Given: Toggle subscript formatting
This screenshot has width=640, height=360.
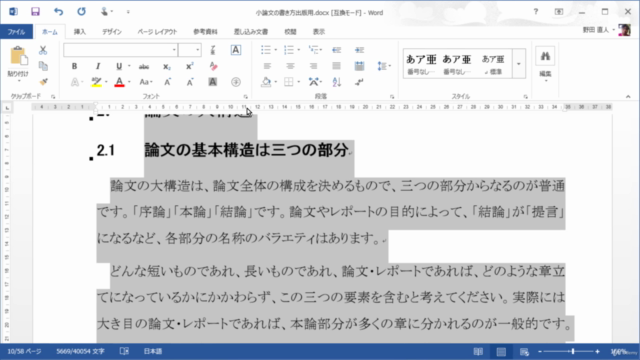Looking at the screenshot, I should (167, 66).
